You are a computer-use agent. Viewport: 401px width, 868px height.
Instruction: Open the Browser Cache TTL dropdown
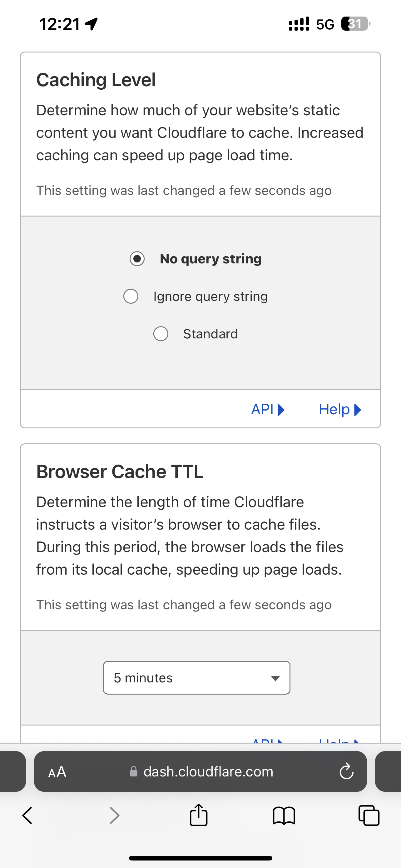tap(196, 678)
